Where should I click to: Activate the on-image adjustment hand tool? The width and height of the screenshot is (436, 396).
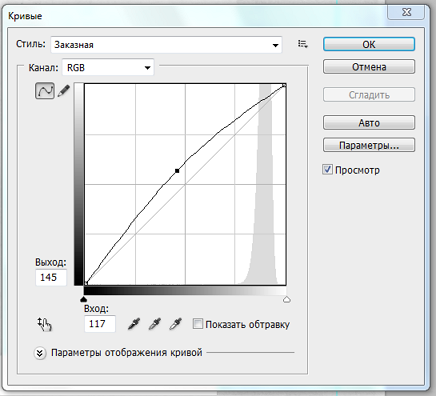pos(44,324)
